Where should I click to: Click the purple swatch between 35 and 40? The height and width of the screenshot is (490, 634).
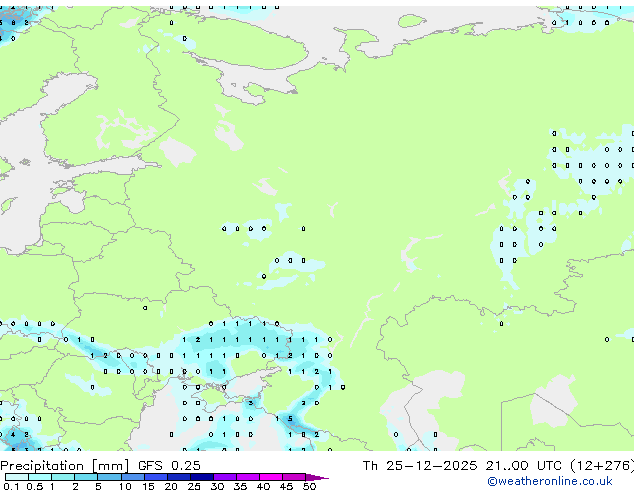coord(248,477)
